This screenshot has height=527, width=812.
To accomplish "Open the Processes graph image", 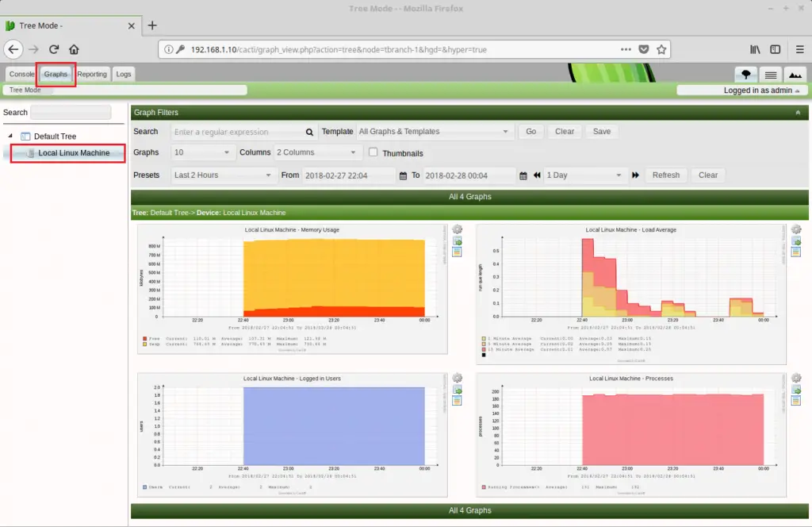I will pos(631,435).
